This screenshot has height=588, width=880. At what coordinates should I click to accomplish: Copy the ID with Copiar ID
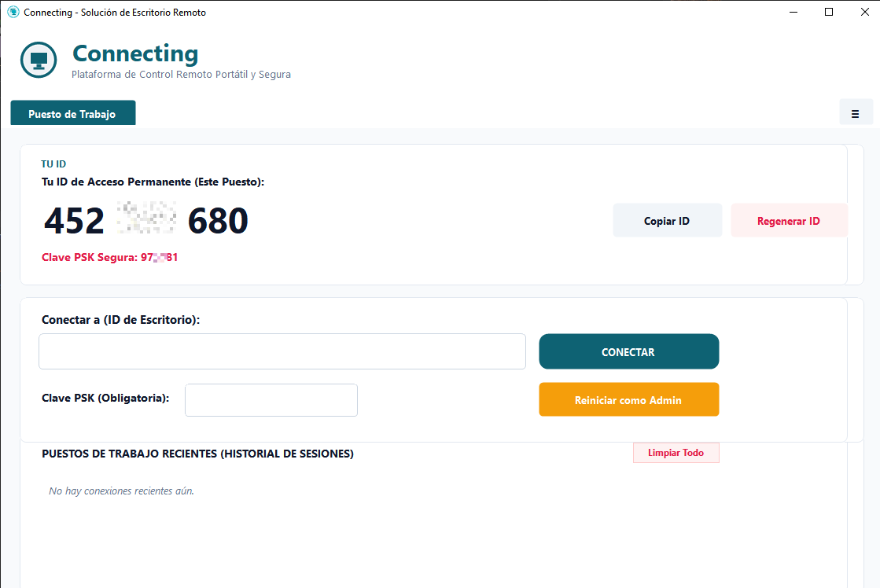tap(668, 220)
